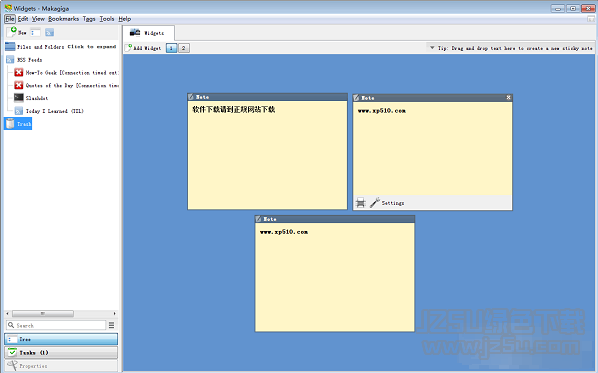Open the Properties panel

(61, 366)
